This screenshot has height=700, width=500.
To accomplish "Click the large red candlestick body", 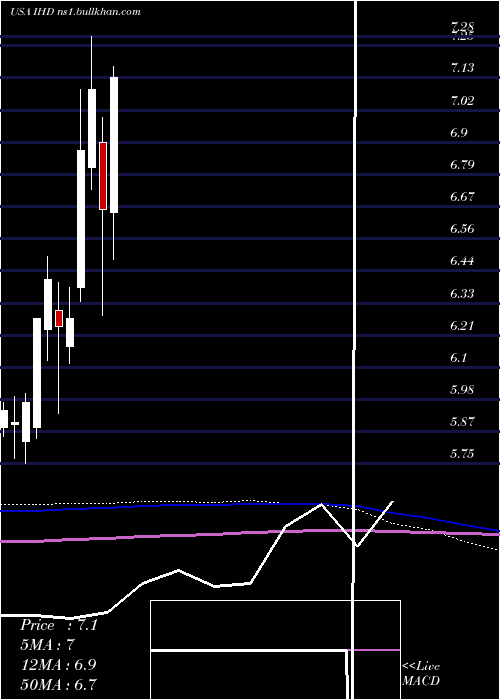I will click(x=103, y=176).
